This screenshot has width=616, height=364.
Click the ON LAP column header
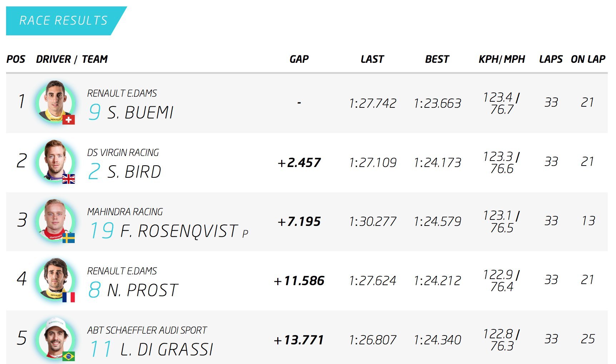(588, 59)
